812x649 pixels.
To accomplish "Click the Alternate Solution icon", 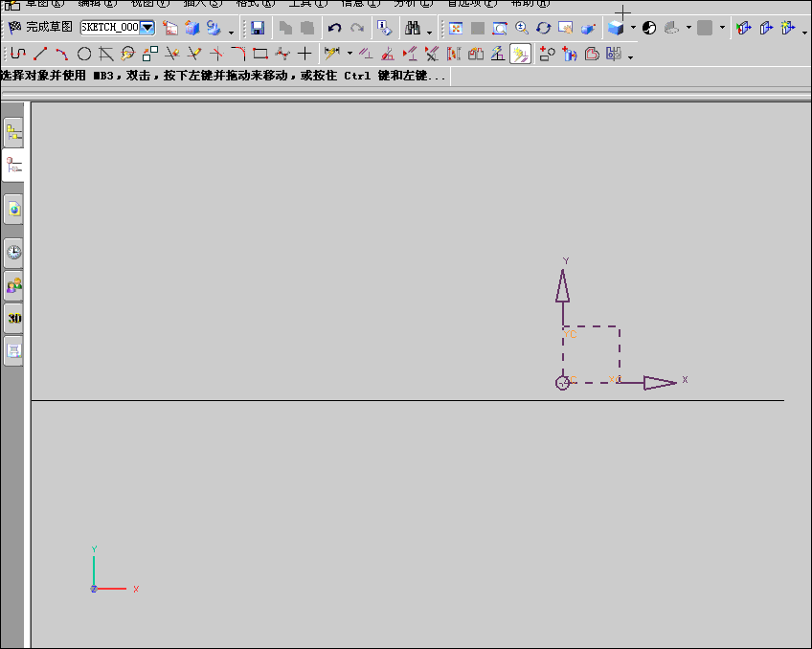I will click(x=476, y=54).
